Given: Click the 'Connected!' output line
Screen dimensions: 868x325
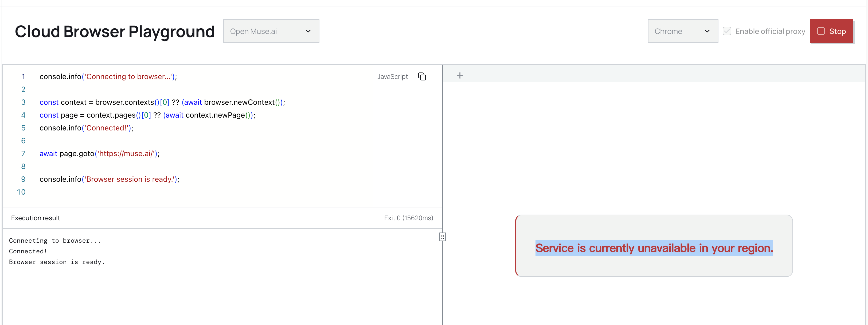Looking at the screenshot, I should (28, 251).
